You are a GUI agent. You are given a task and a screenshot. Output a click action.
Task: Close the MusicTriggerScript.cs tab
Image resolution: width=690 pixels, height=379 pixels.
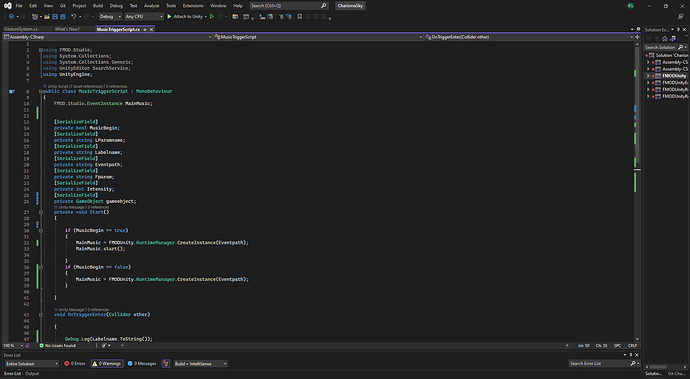(x=151, y=29)
